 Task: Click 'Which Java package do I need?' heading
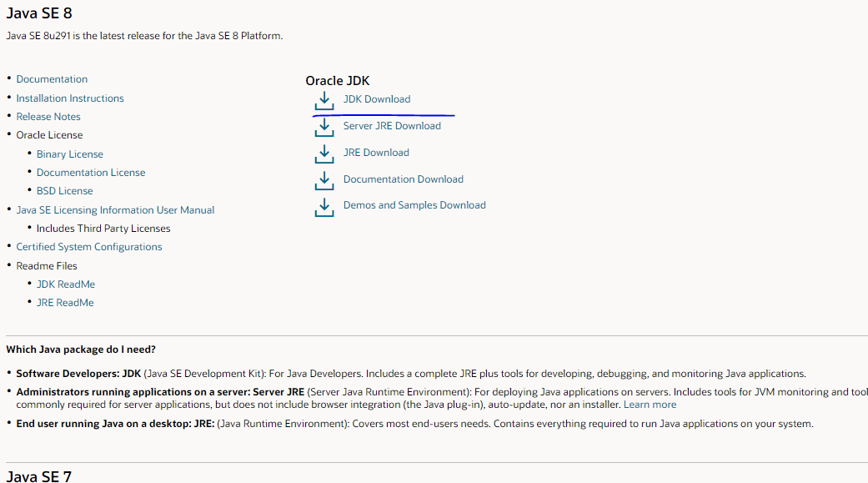(x=81, y=350)
